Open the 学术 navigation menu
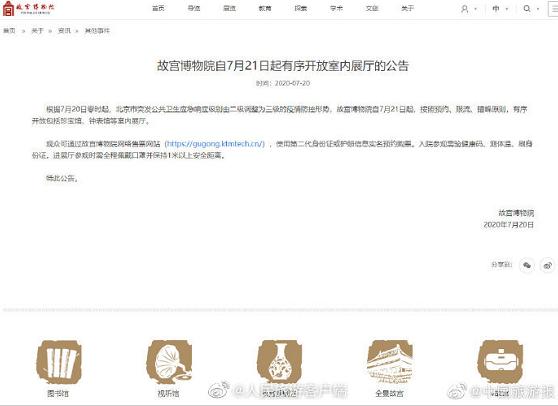Screen dimensions: 558x406 [x=336, y=9]
